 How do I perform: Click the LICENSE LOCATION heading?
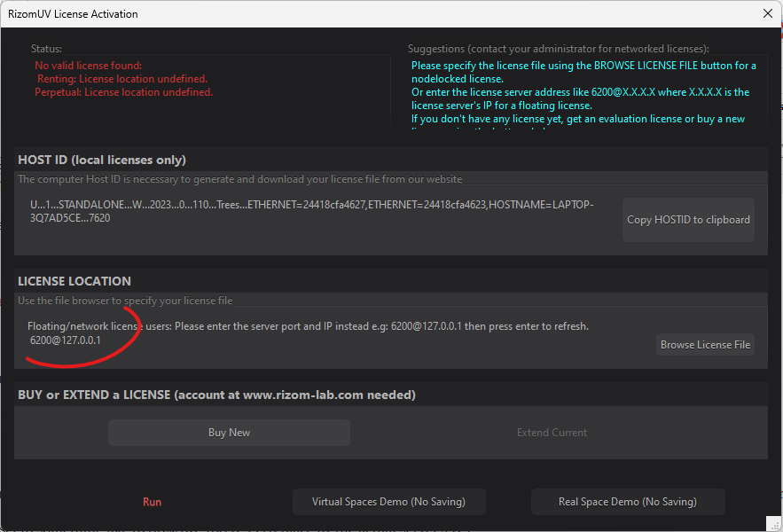point(74,281)
